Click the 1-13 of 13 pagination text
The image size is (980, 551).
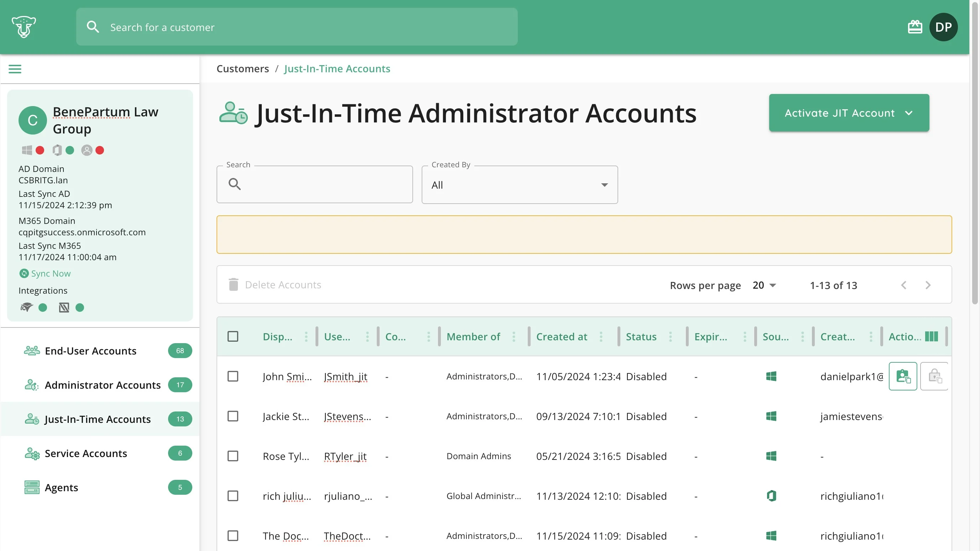click(x=834, y=285)
